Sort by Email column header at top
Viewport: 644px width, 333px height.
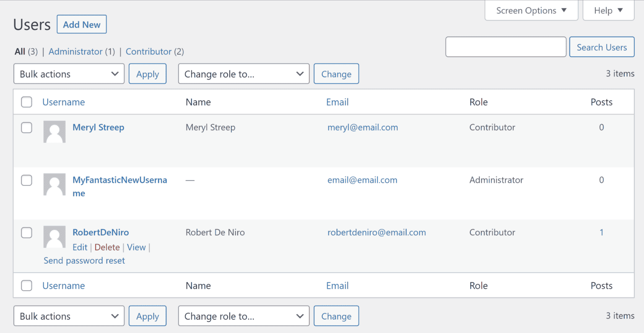[x=338, y=102]
